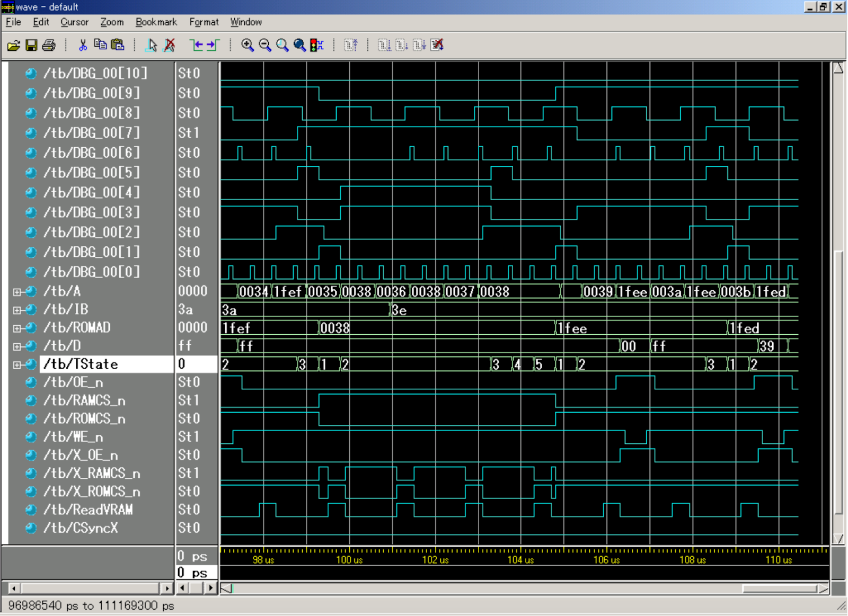848x616 pixels.
Task: Activate the select mode cursor tool
Action: point(152,45)
